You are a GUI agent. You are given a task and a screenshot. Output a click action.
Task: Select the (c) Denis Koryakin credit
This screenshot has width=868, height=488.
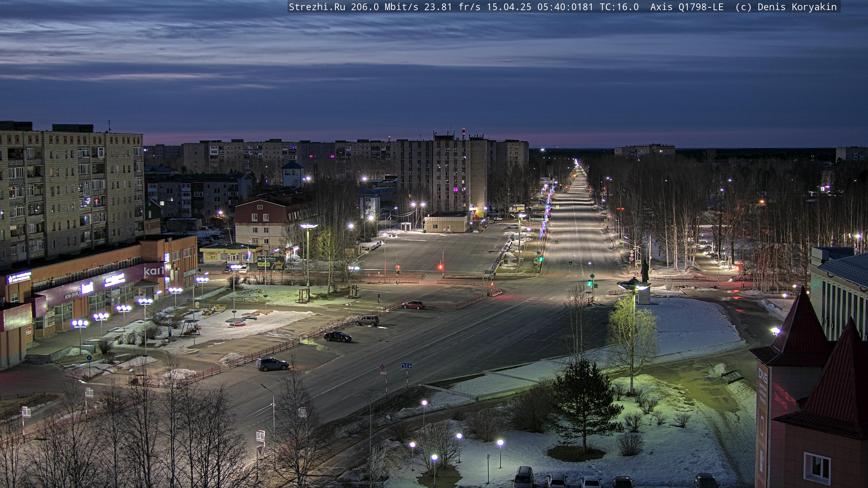786,7
